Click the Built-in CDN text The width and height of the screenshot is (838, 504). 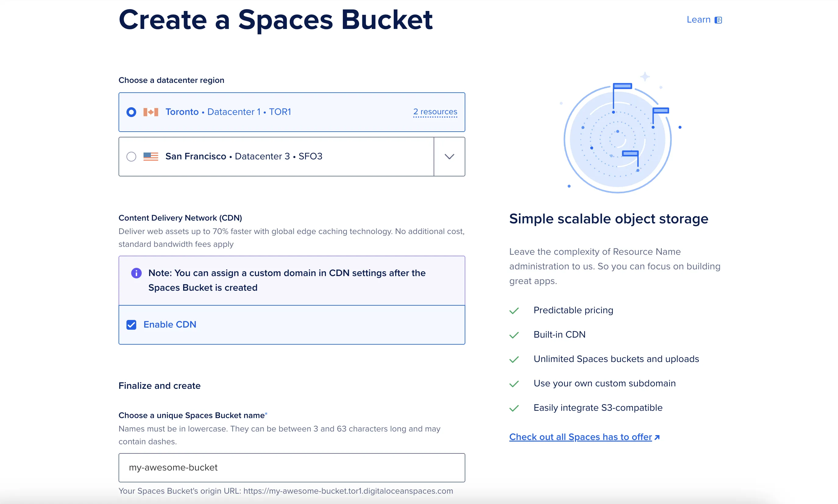click(559, 335)
